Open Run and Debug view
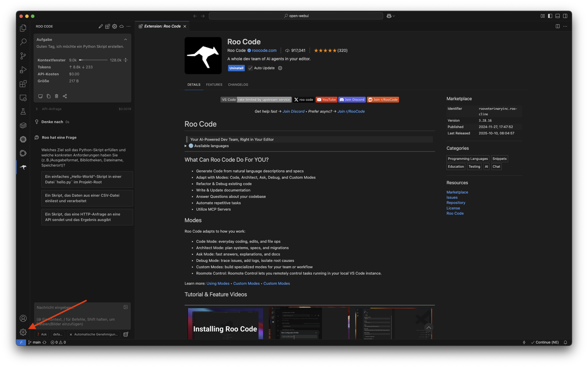Screen dimensions: 588x367 23,70
